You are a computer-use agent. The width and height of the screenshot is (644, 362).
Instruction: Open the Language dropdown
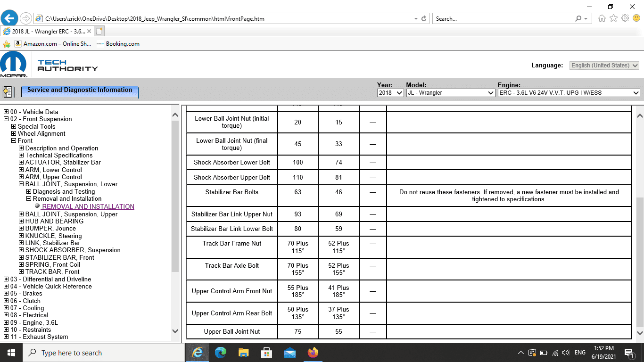(x=604, y=66)
